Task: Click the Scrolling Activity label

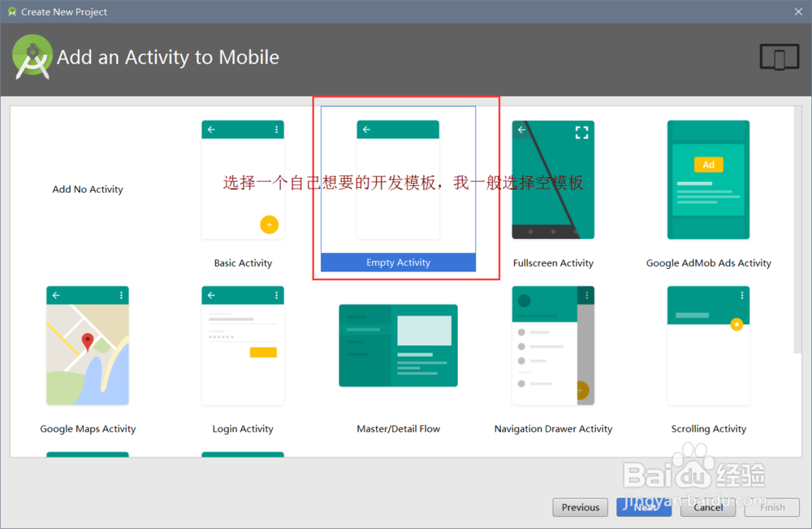Action: [x=708, y=429]
